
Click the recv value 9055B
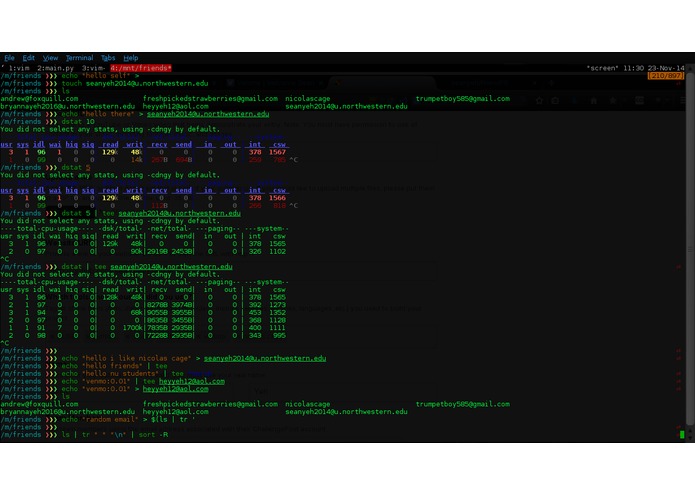pyautogui.click(x=157, y=312)
